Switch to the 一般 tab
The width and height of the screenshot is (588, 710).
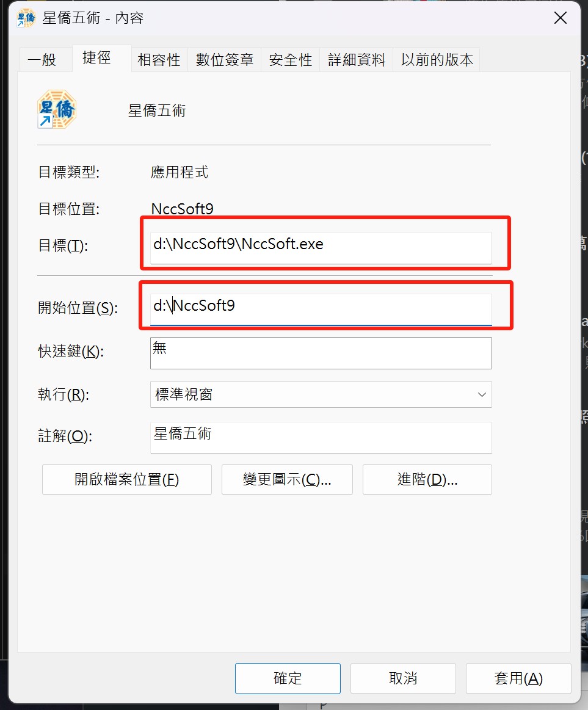(x=42, y=60)
